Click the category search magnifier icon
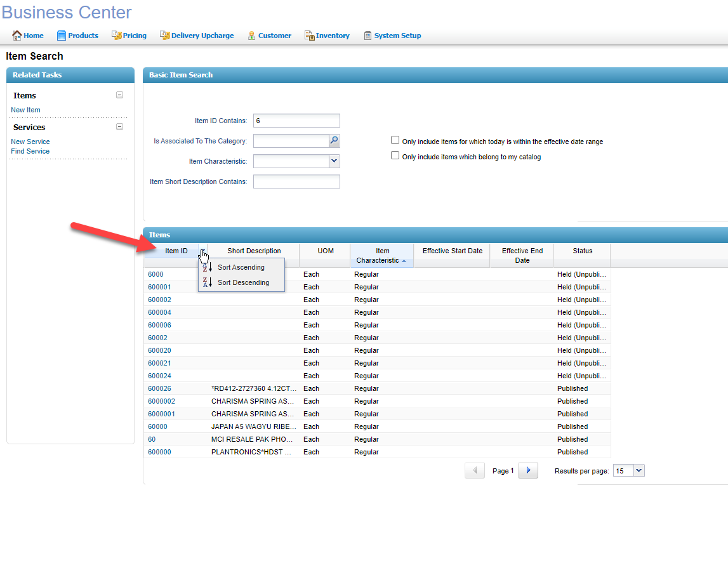728x568 pixels. click(334, 141)
